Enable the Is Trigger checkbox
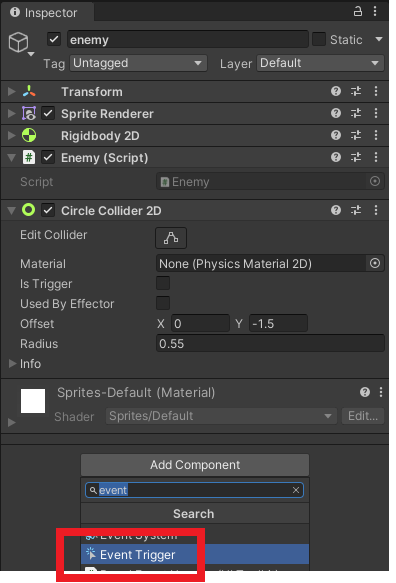The image size is (396, 583). point(163,283)
